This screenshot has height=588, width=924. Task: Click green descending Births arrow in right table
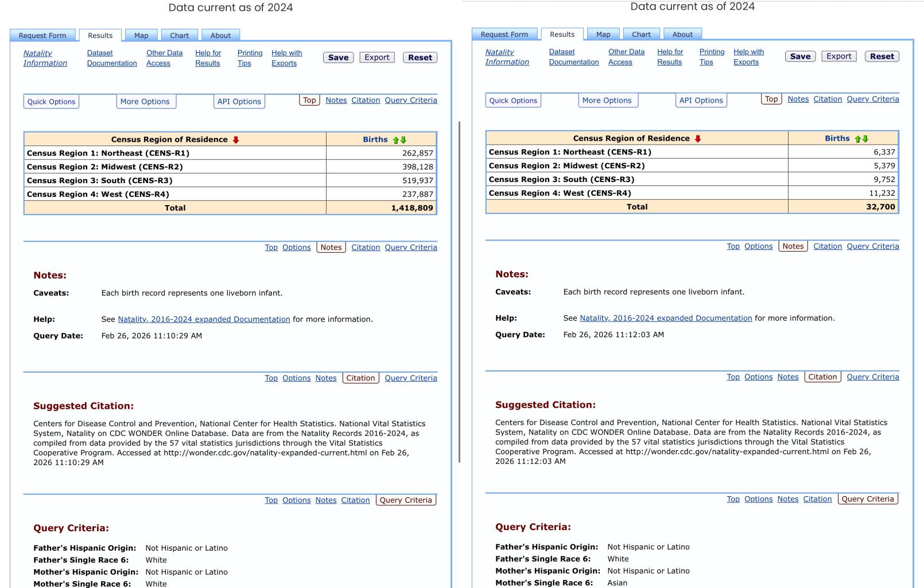pyautogui.click(x=865, y=138)
